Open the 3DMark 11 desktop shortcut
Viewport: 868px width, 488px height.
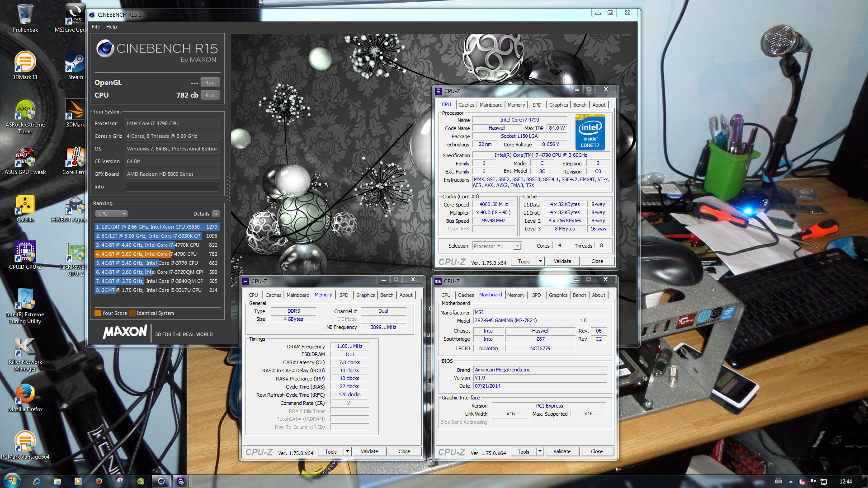25,66
